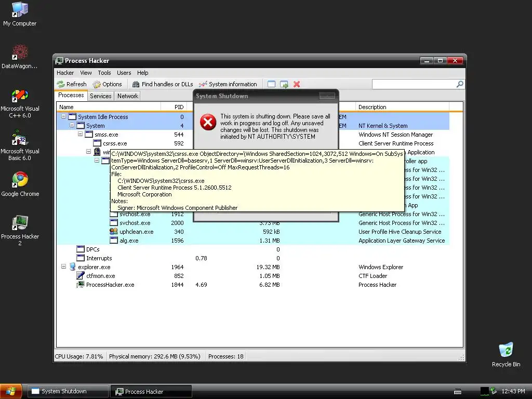Select the DPCs row
This screenshot has width=532, height=399.
(253, 249)
